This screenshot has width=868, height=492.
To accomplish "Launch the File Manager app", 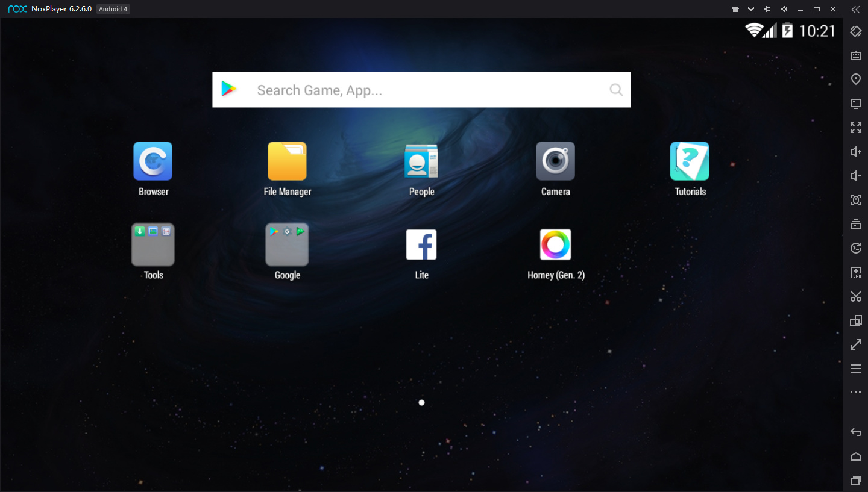I will pos(287,161).
